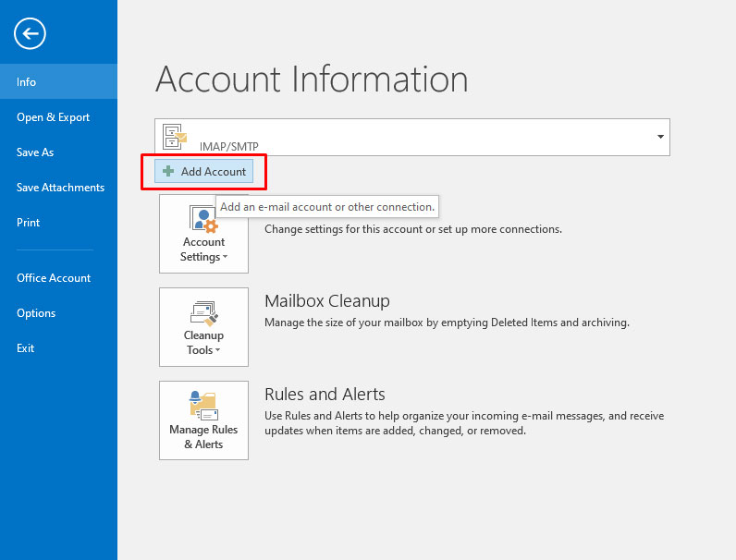Go to Office Account

click(58, 277)
